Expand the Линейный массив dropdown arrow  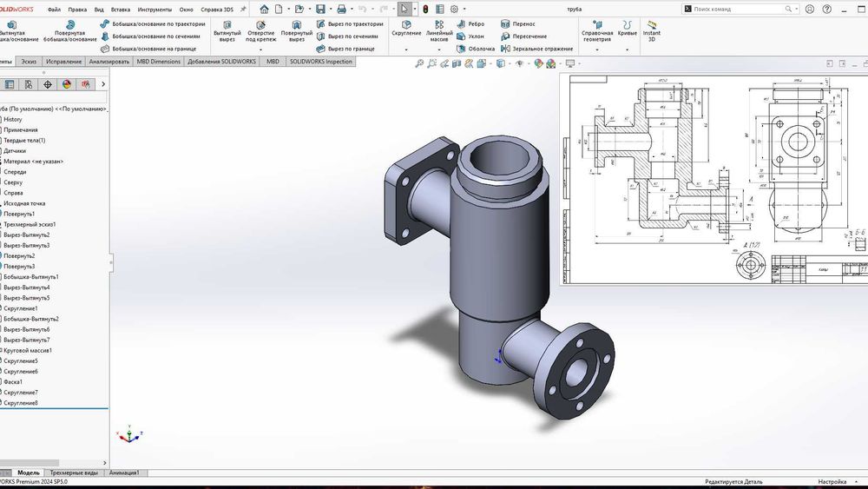tap(439, 50)
